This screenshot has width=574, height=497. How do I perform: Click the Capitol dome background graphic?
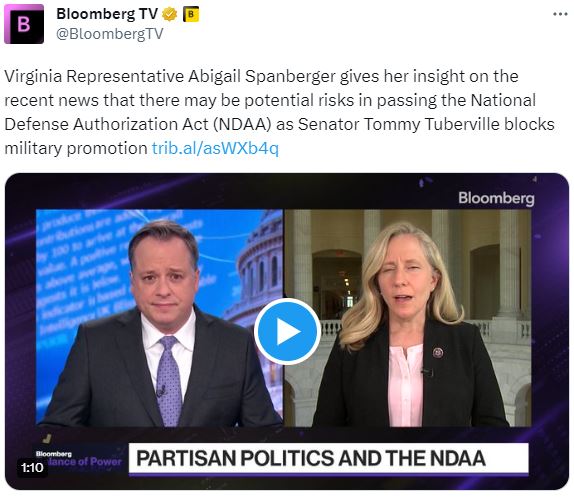point(256,264)
